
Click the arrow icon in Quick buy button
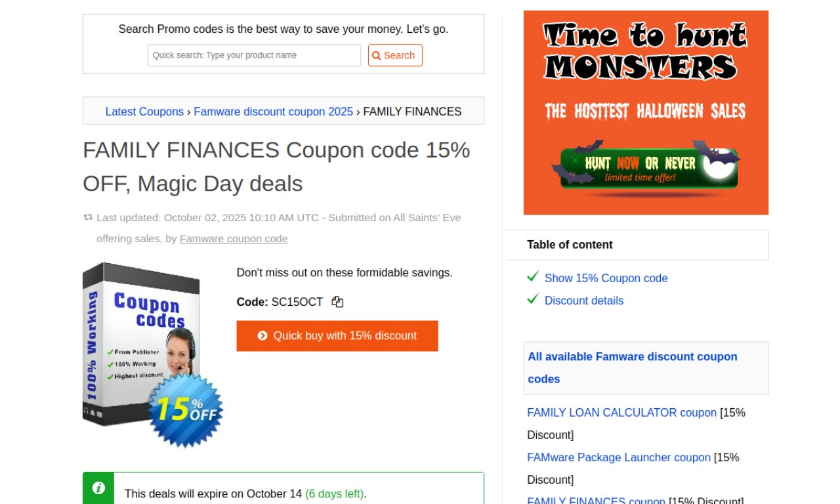[262, 336]
